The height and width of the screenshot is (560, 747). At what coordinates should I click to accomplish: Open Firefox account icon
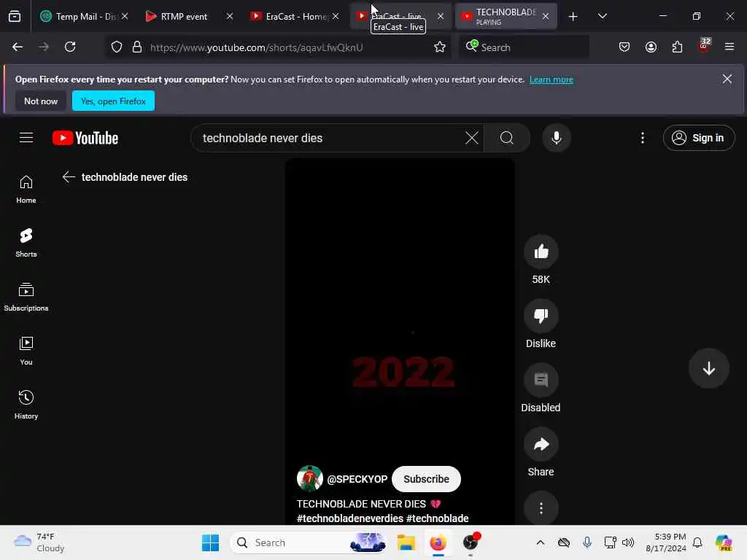(651, 47)
